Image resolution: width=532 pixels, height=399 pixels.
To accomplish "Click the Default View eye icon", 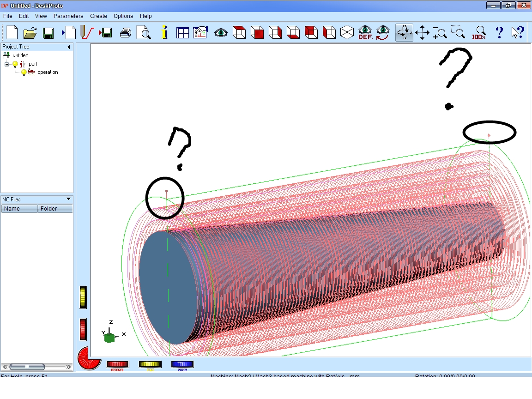I will (365, 33).
